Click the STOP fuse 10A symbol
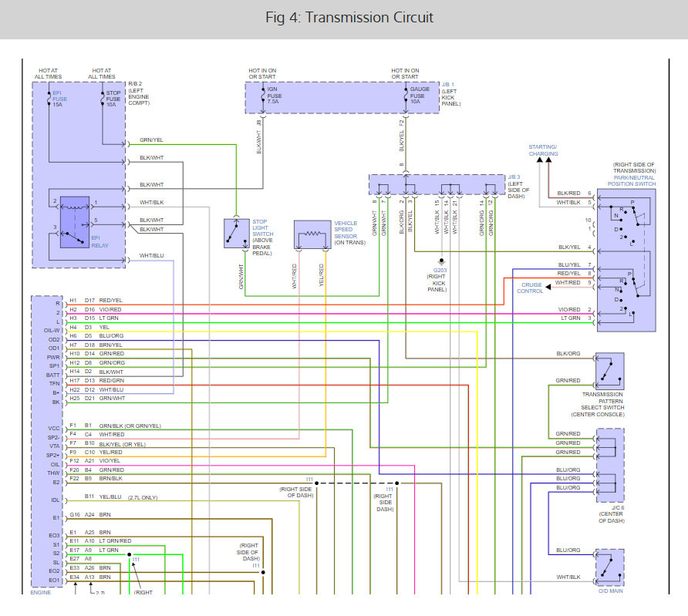688x616 pixels. click(103, 99)
